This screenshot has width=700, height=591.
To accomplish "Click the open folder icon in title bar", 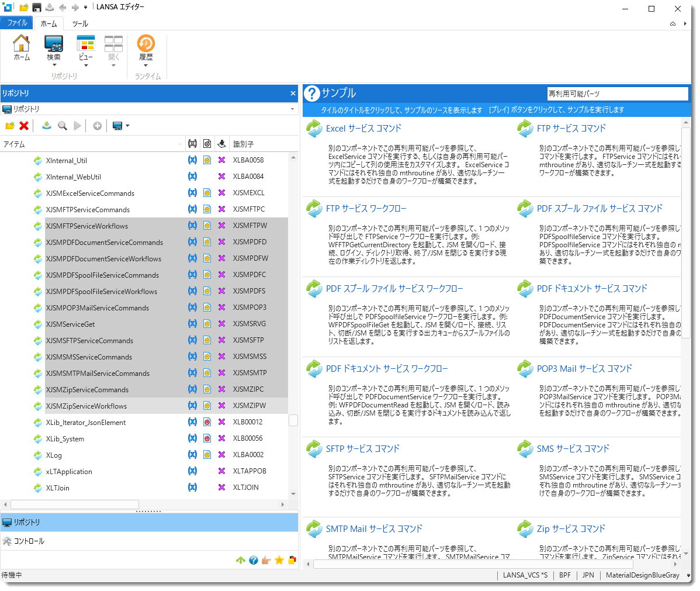I will pos(23,7).
